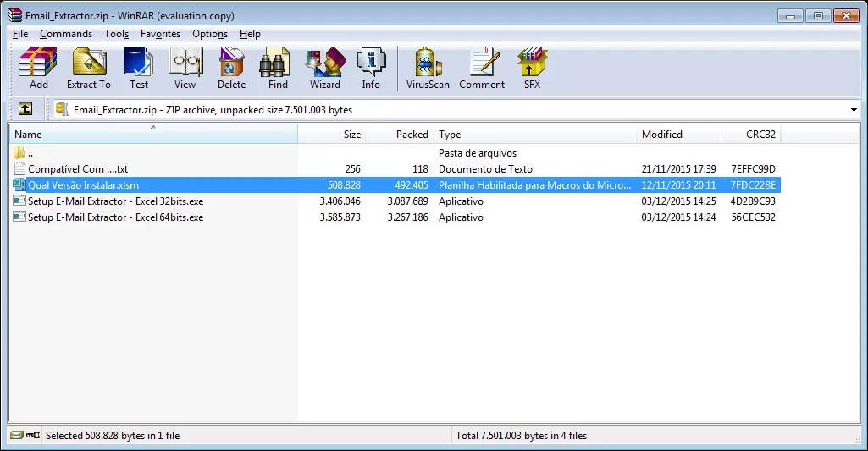
Task: Sort by Name column header
Action: click(153, 134)
